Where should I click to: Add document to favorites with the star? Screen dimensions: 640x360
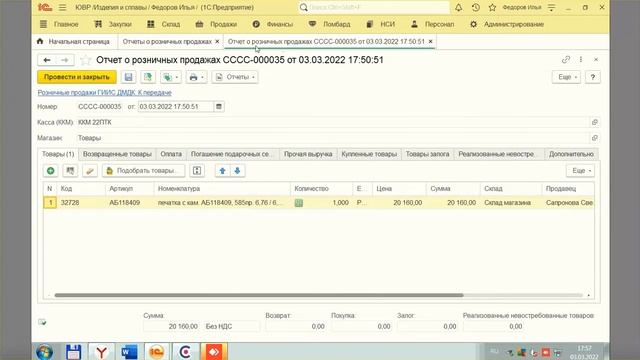pos(85,60)
